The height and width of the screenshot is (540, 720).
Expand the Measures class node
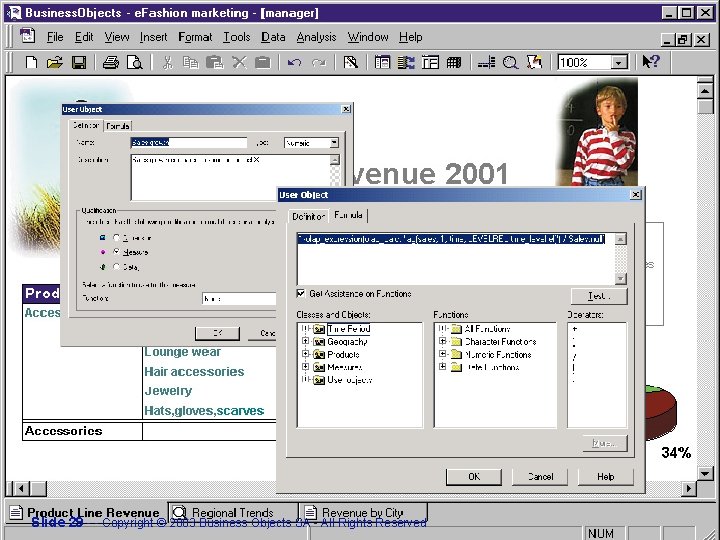[x=305, y=367]
